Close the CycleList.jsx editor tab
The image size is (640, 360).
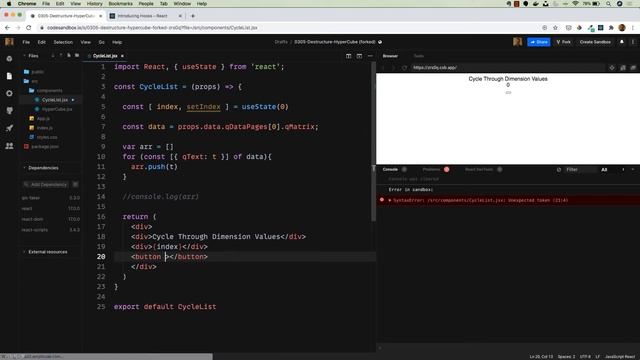122,56
